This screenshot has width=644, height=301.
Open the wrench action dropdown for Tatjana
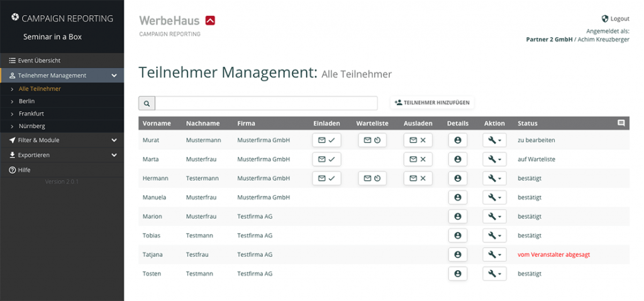[494, 254]
